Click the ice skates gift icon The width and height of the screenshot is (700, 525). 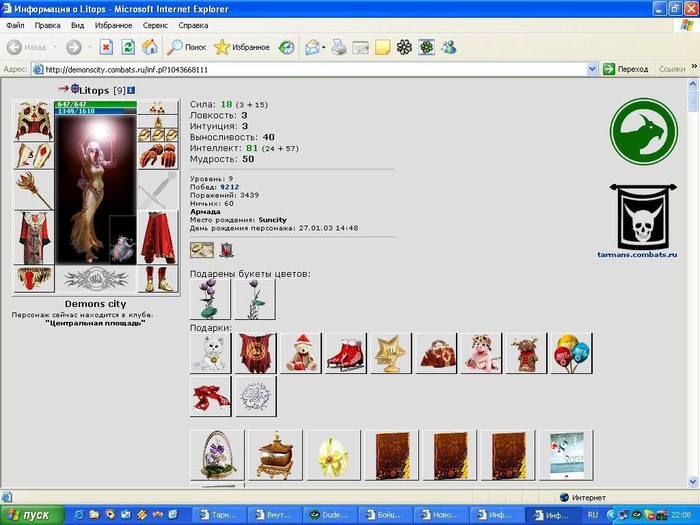pos(347,353)
